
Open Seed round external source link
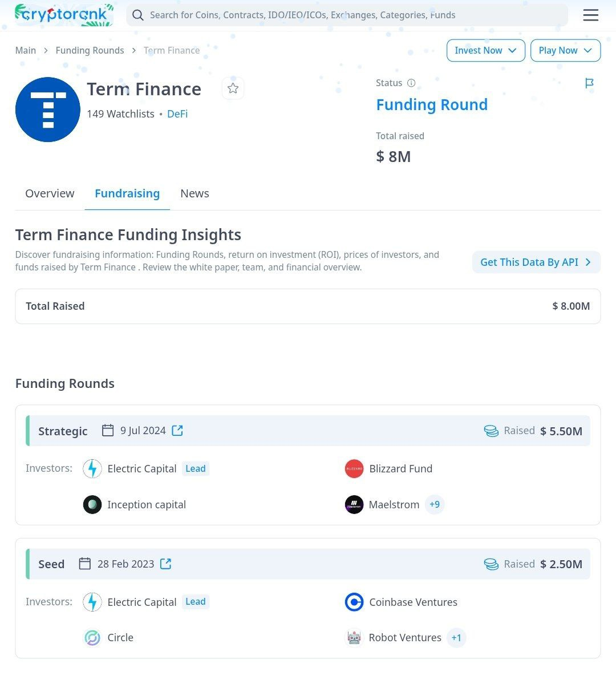point(165,564)
